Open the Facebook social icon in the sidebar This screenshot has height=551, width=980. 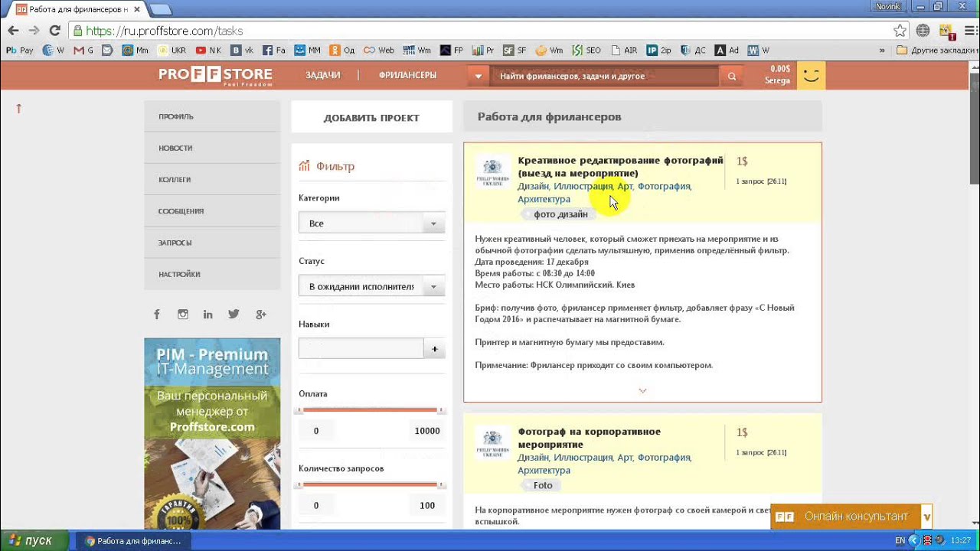click(157, 315)
